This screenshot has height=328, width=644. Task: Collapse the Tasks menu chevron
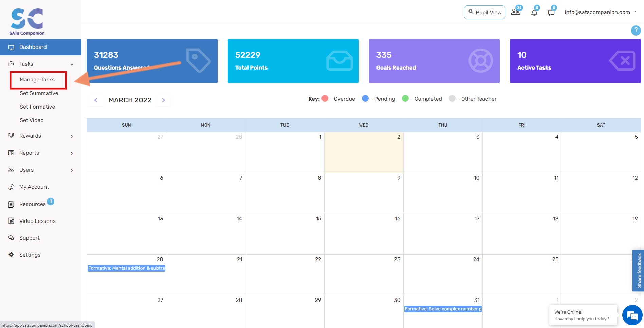[72, 64]
